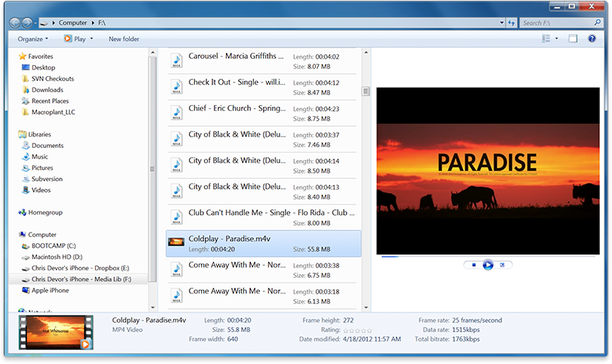The width and height of the screenshot is (612, 364).
Task: Click Computer in address breadcrumb
Action: tap(73, 23)
